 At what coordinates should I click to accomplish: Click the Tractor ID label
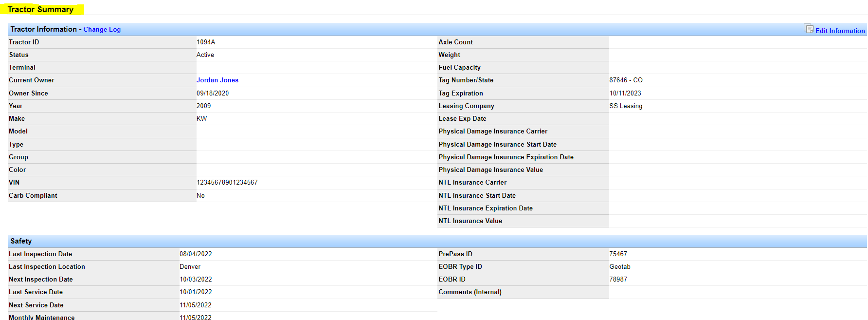(24, 42)
